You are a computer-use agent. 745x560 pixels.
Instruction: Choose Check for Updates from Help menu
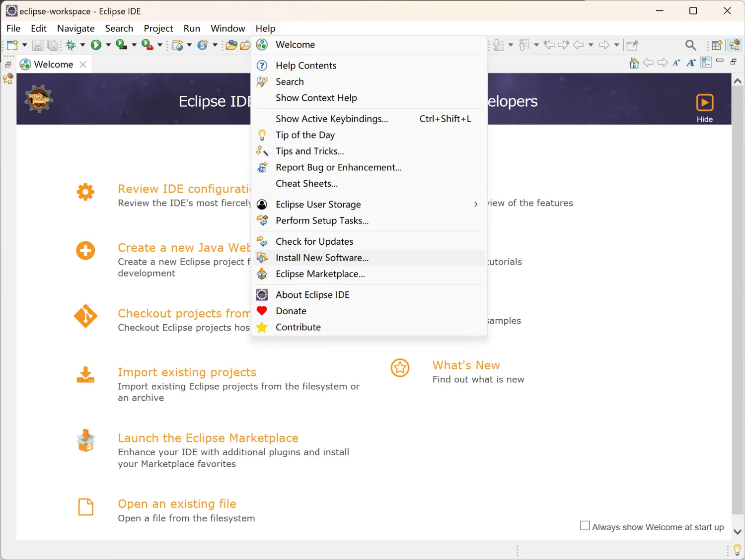click(x=314, y=241)
